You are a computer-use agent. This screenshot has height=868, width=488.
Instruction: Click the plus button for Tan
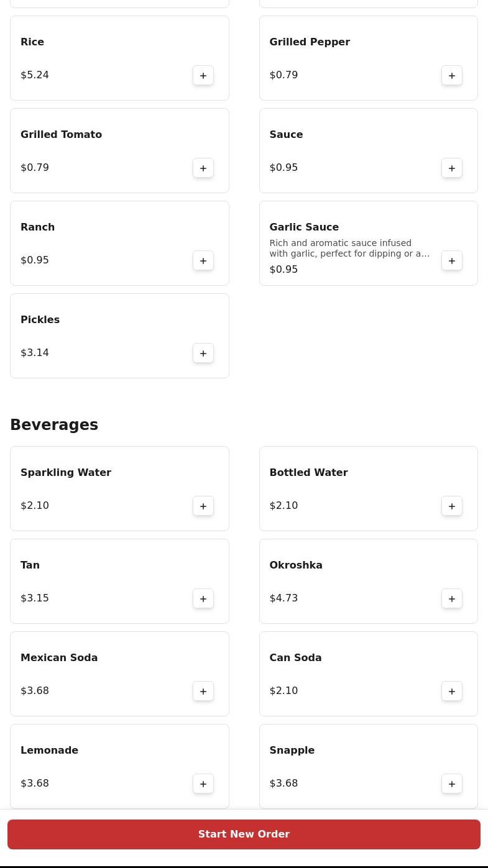203,598
